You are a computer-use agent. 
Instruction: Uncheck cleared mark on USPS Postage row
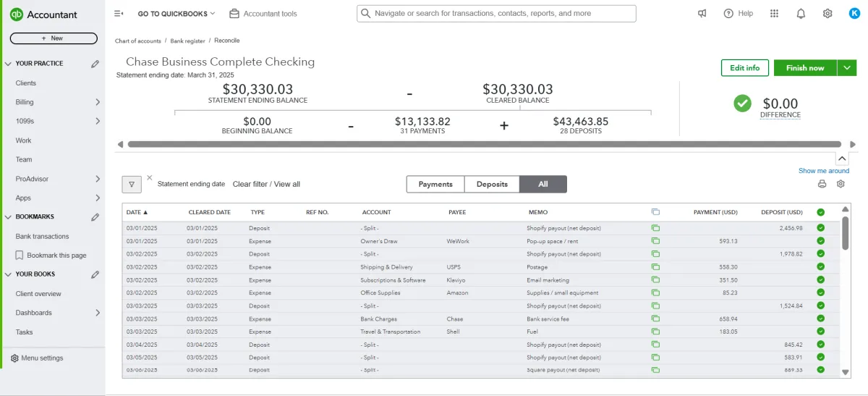point(820,267)
